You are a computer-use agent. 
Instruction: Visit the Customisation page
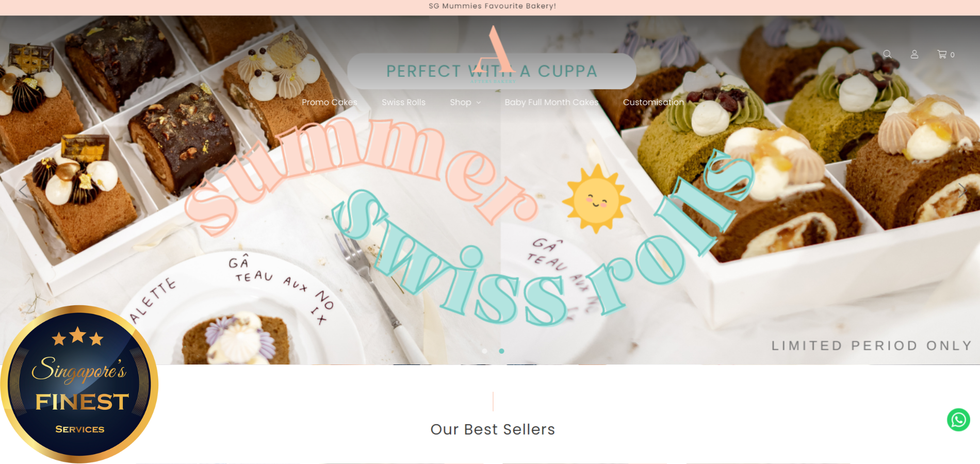click(654, 102)
